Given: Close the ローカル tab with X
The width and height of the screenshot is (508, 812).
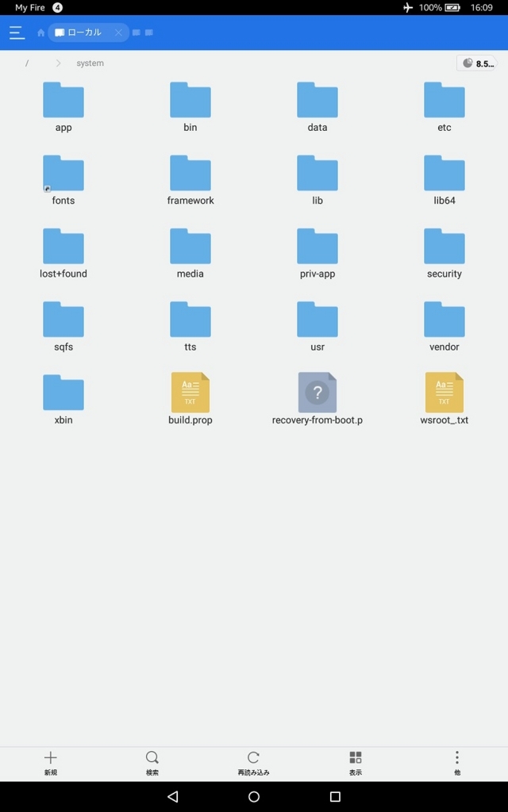Looking at the screenshot, I should (x=119, y=33).
